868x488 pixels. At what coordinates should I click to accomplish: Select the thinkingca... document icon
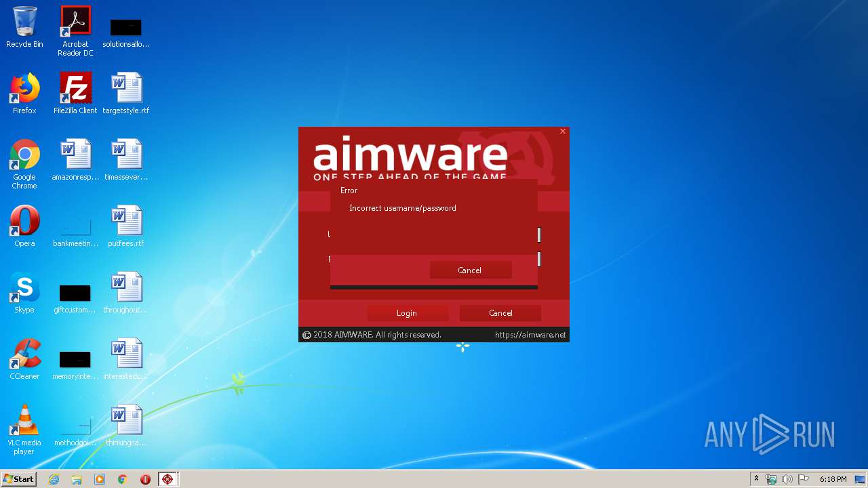[126, 426]
